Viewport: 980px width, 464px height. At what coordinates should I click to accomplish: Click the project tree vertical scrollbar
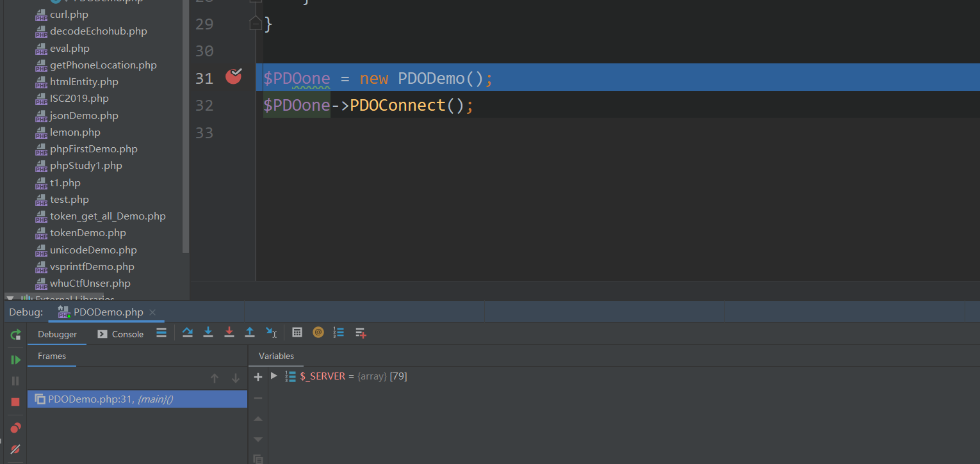click(x=186, y=125)
